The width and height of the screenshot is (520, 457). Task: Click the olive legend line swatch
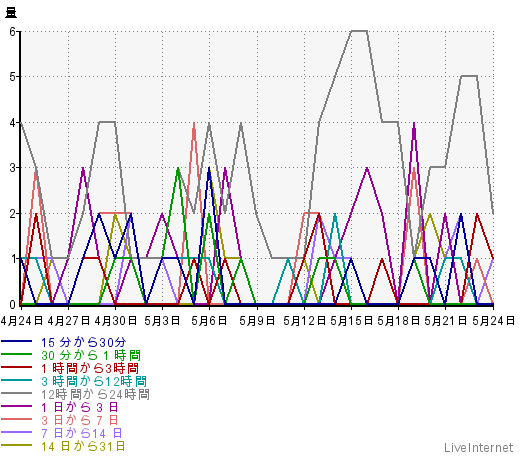17,445
